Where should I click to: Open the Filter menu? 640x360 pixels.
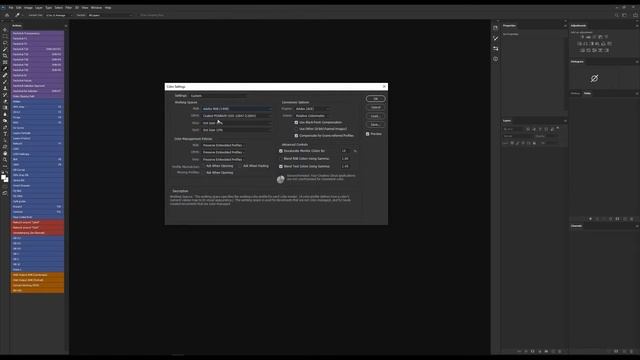coord(69,7)
